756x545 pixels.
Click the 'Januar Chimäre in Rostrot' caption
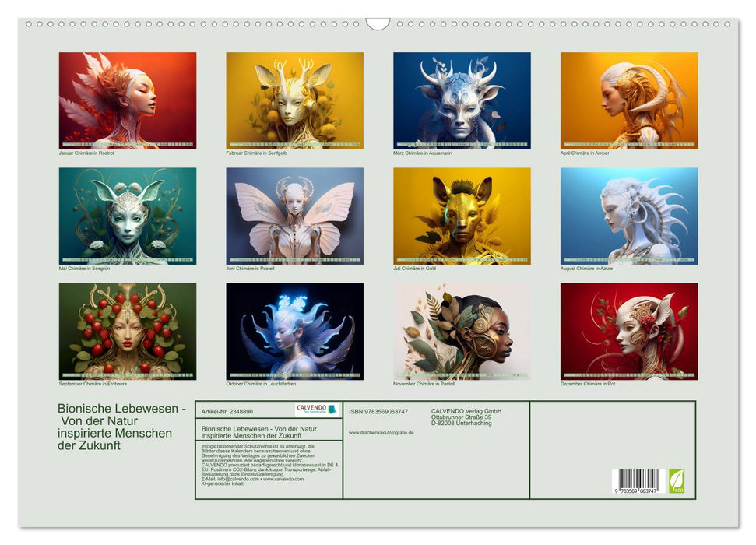(x=86, y=153)
